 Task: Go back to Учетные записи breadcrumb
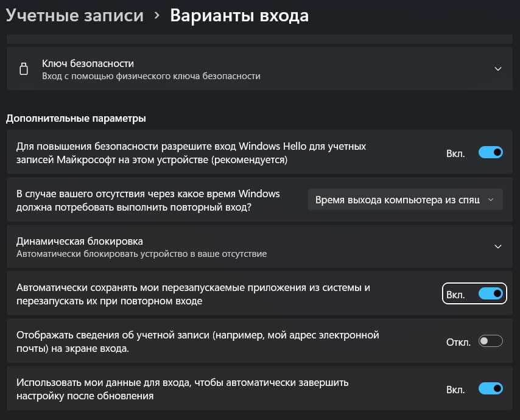74,16
